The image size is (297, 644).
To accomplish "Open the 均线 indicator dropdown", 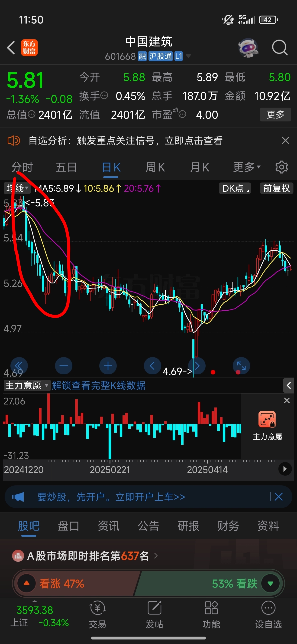I will click(17, 188).
